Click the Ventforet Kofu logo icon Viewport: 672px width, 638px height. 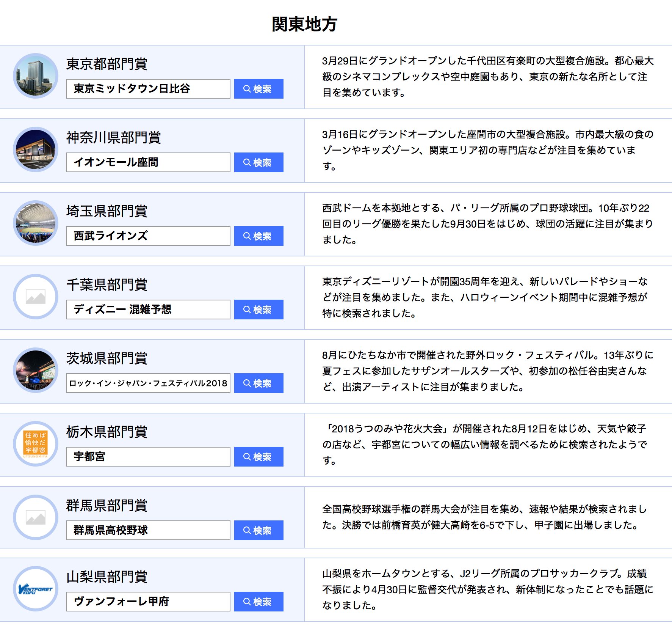[x=36, y=589]
